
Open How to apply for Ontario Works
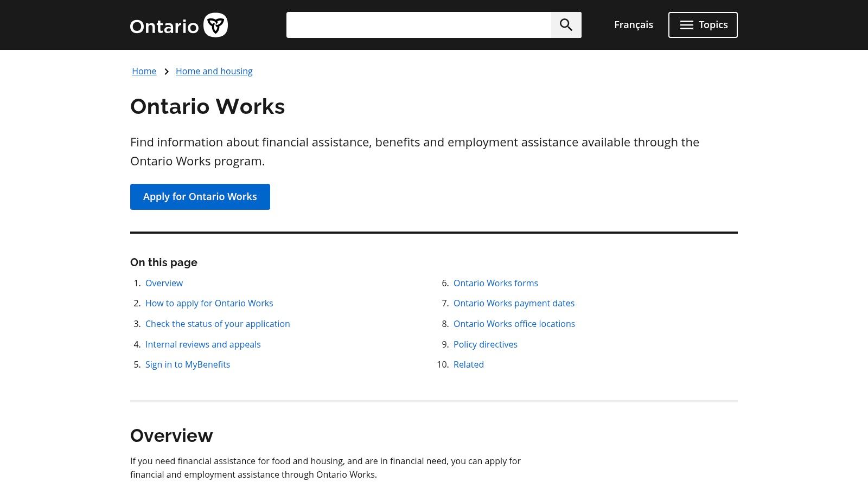tap(209, 303)
